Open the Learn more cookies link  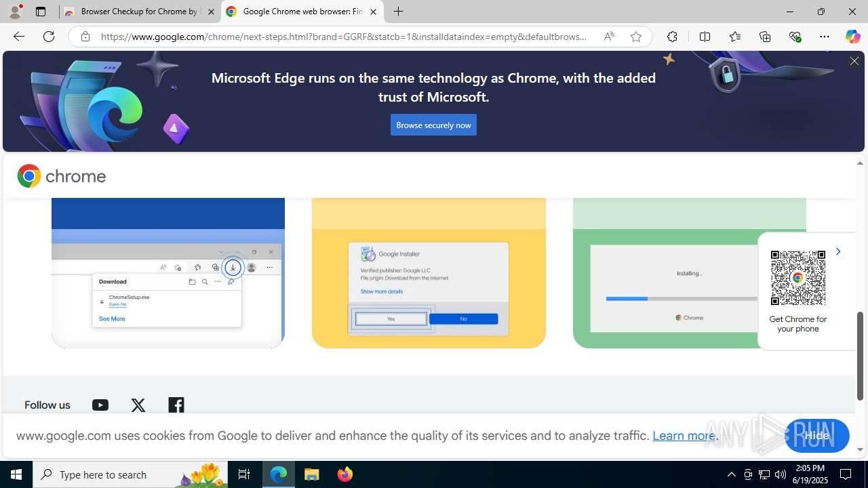[x=684, y=436]
